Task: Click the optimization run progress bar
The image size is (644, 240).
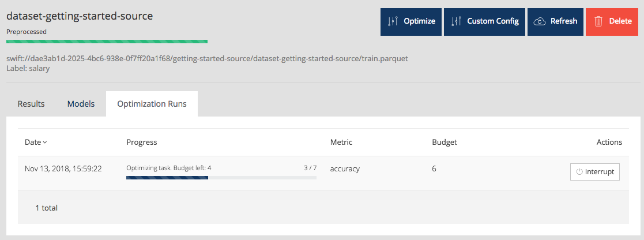Action: 221,178
